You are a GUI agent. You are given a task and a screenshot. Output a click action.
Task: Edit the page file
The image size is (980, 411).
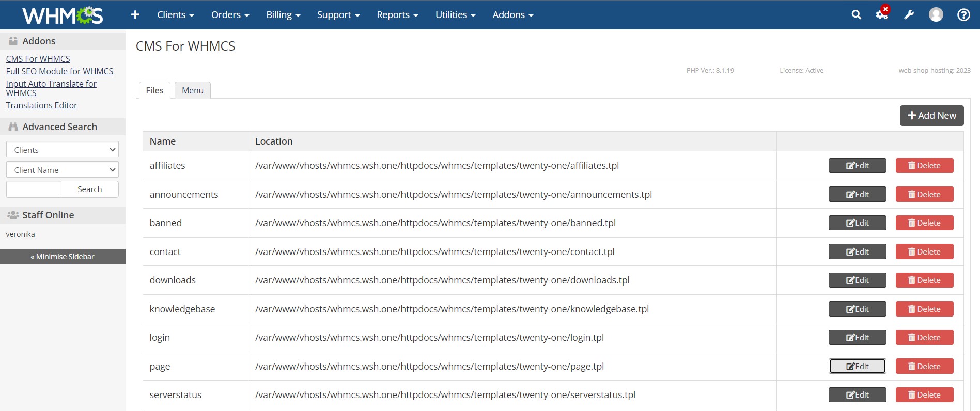point(857,366)
